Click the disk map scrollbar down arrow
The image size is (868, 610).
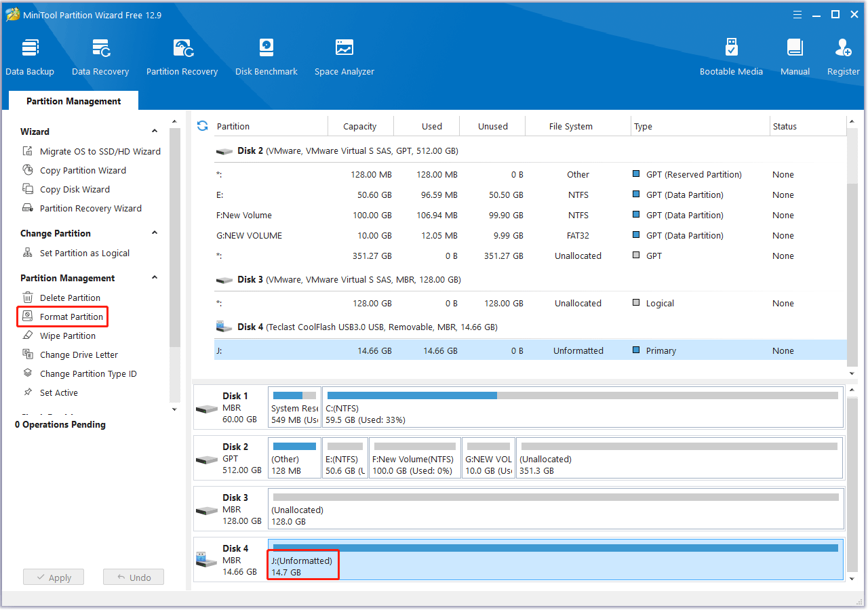(852, 579)
